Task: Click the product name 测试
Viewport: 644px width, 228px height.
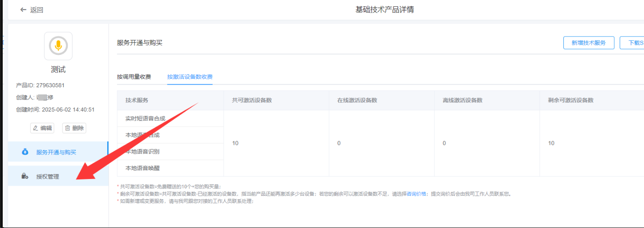Action: 58,70
